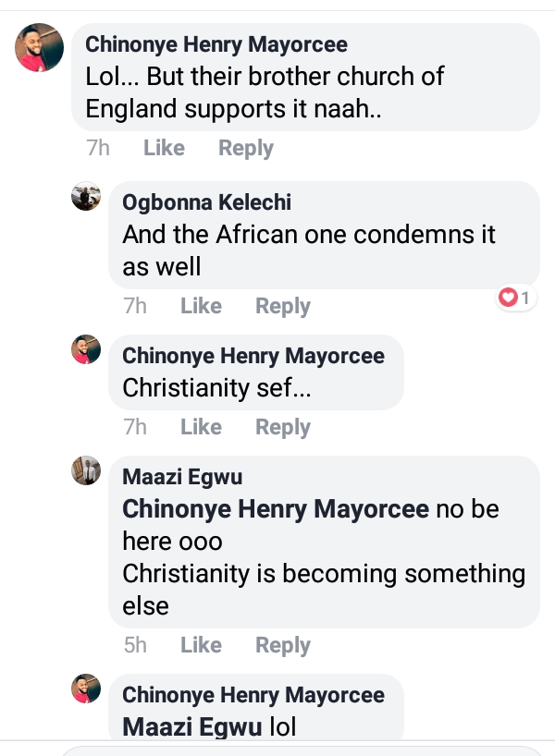555x756 pixels.
Task: Open Ogbonna Kelechi's profile name link
Action: pyautogui.click(x=201, y=202)
